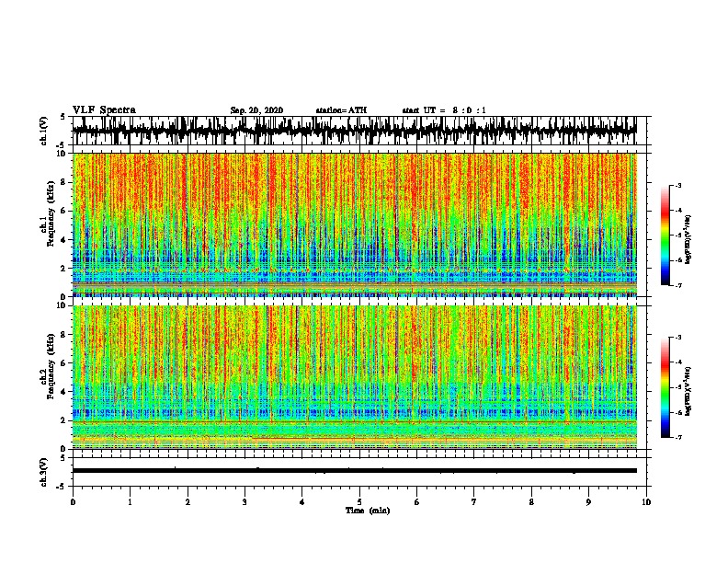728x563 pixels.
Task: Click the "6" kHz tick of ch.1 spectrogram
Action: (64, 212)
